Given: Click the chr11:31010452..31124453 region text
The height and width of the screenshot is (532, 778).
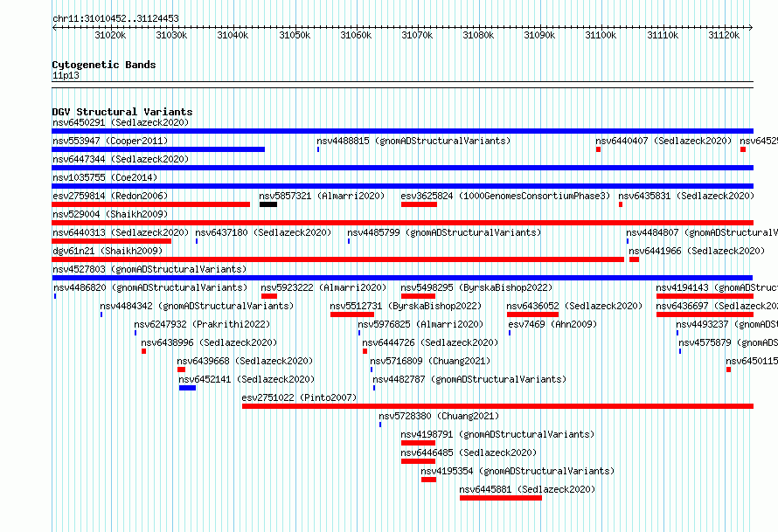Looking at the screenshot, I should click(x=115, y=19).
